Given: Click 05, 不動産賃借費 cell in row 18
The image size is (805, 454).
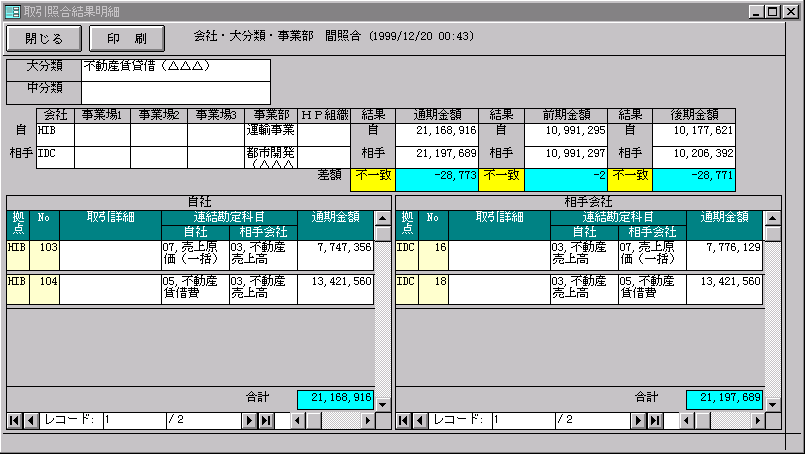Looking at the screenshot, I should [x=652, y=289].
